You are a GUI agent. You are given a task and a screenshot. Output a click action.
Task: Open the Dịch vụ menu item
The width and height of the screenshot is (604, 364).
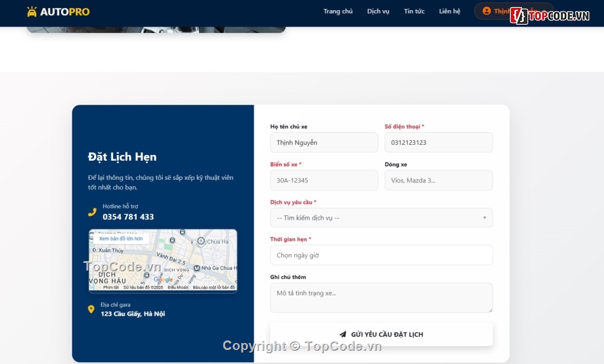(378, 11)
